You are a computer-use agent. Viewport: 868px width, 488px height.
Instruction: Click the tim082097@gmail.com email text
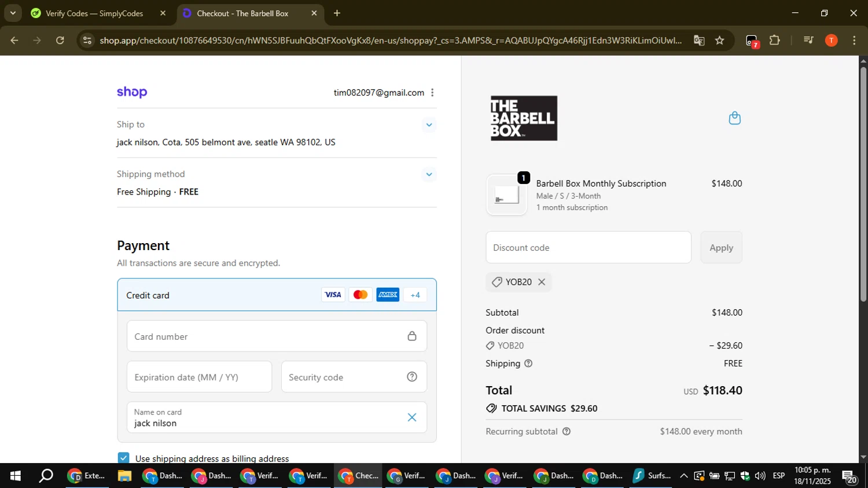pos(378,93)
